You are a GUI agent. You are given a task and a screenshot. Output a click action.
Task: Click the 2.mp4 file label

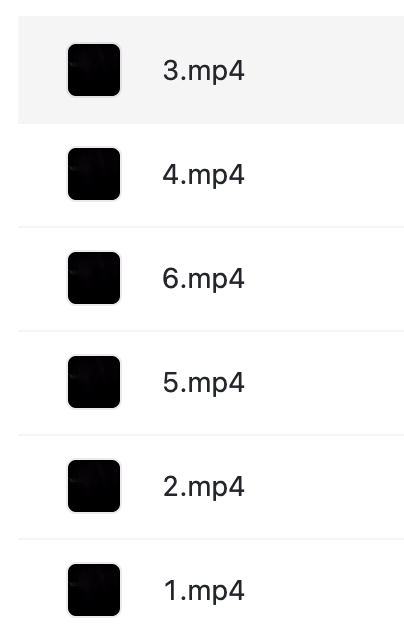click(203, 487)
